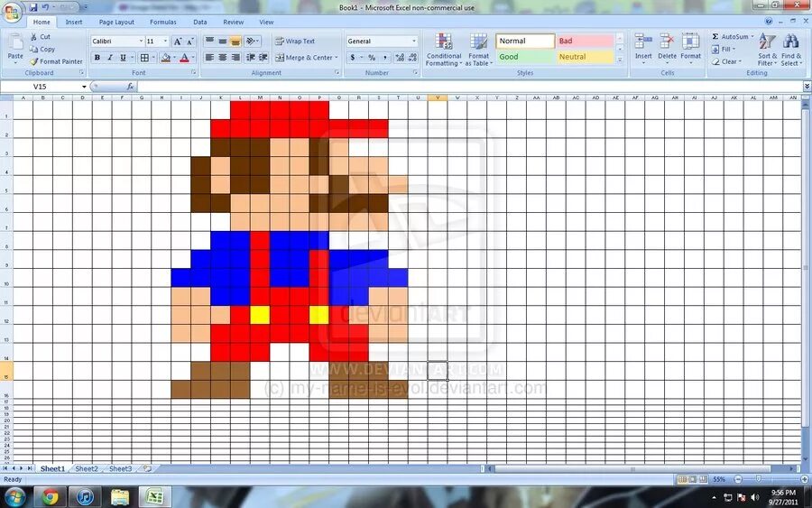Click Decrease Decimal icon
Screen dimensions: 812x508
[412, 58]
